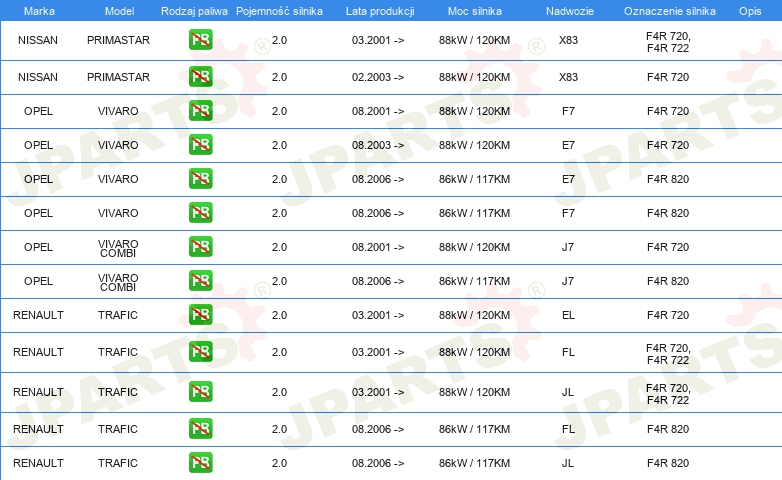Screen dimensions: 782x480
Task: Click the fuel icon in the Trafic FL 08.2006 row
Action: click(x=200, y=429)
